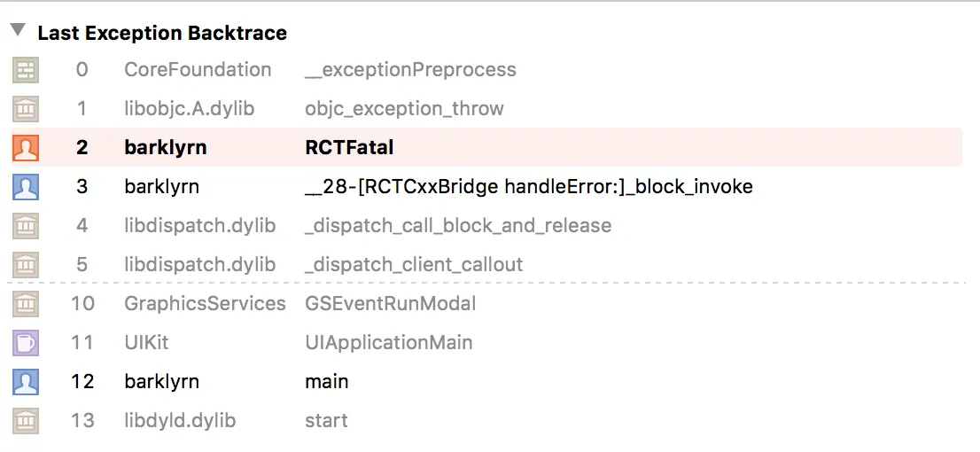Click the library icon beside _dispatch_call_block_and_release
The width and height of the screenshot is (980, 452).
pyautogui.click(x=26, y=226)
